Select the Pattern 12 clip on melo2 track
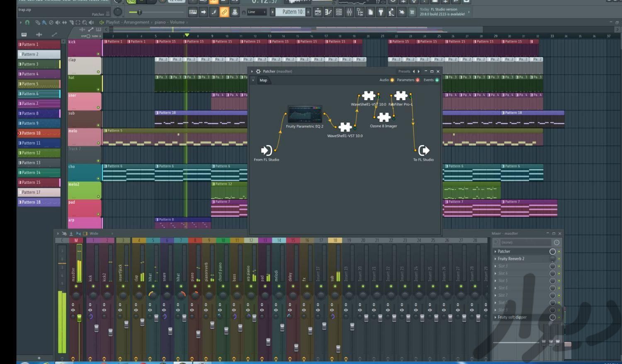 pyautogui.click(x=229, y=190)
